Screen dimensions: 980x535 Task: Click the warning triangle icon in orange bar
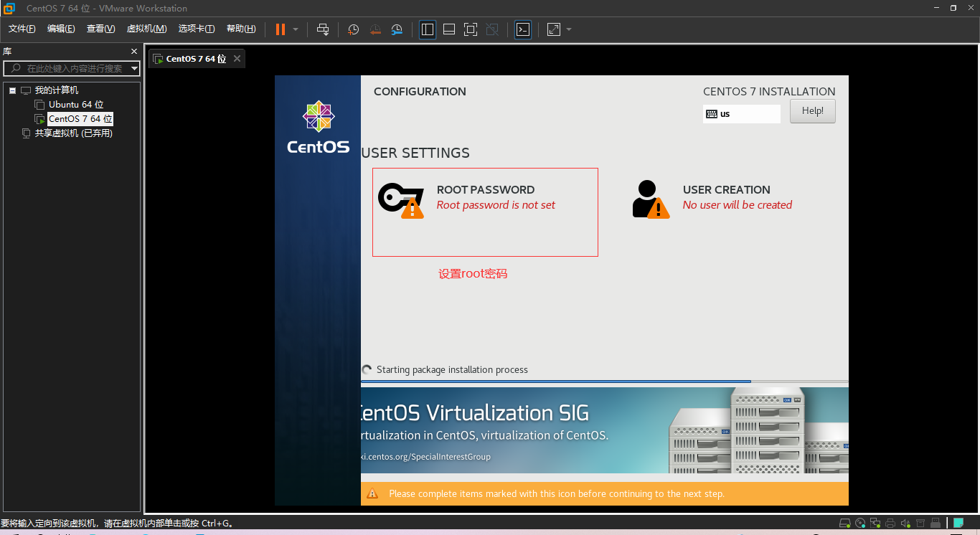(x=372, y=493)
